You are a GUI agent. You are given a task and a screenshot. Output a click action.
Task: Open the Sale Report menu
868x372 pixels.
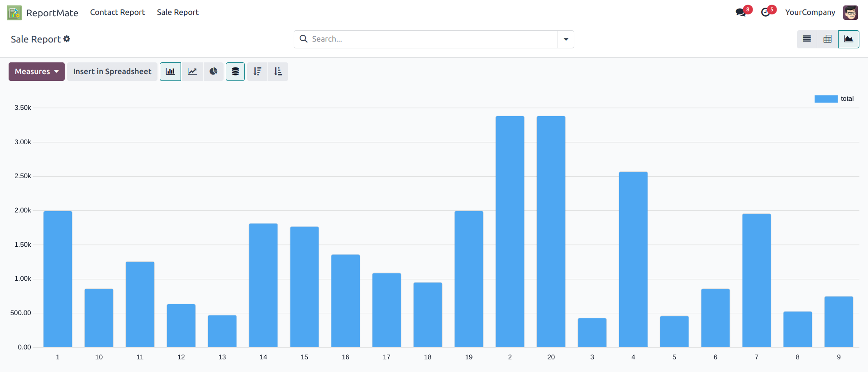pyautogui.click(x=177, y=12)
